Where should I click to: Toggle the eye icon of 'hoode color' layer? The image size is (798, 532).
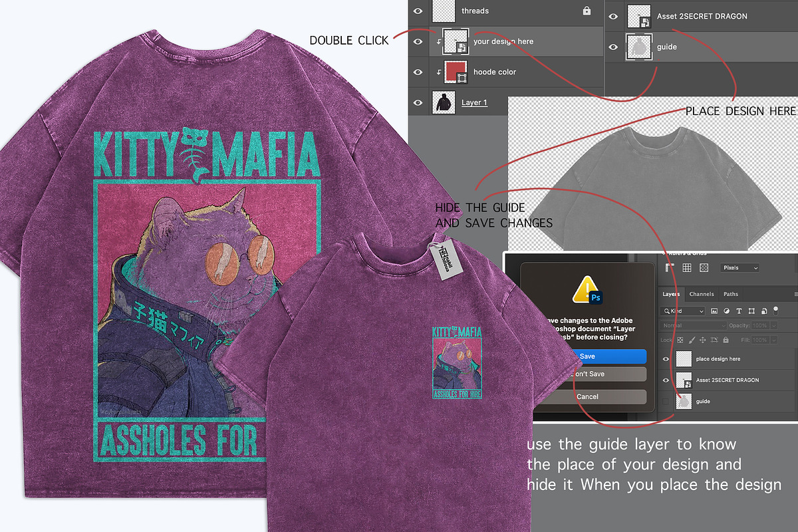[x=418, y=72]
